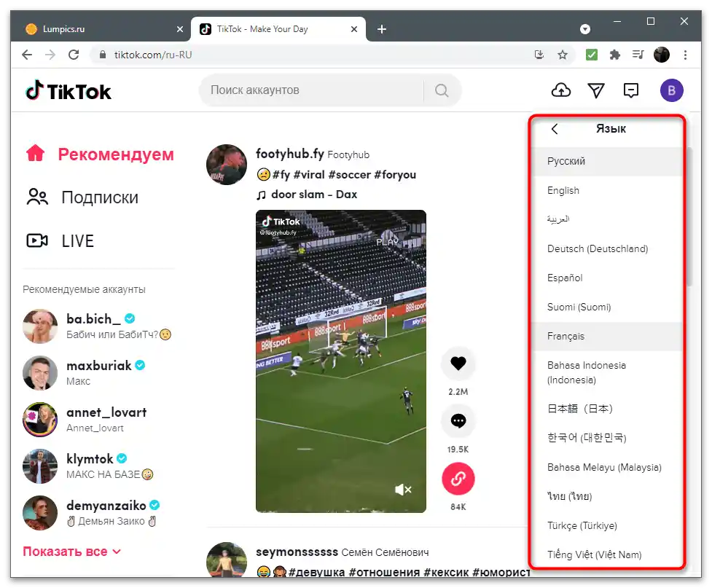Like the footyhub.fy video with heart
This screenshot has width=712, height=588.
[458, 364]
